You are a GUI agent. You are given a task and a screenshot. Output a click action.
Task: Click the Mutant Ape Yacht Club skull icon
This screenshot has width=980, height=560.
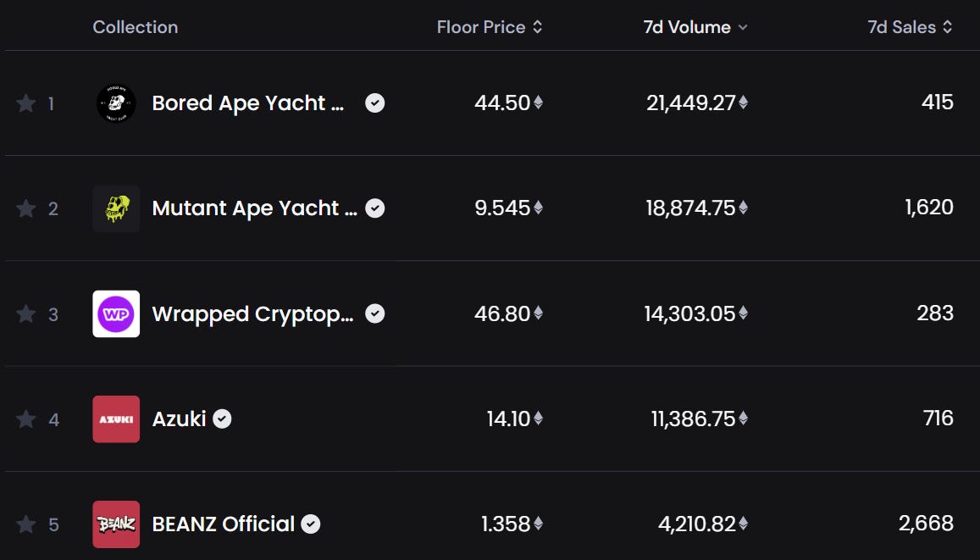point(116,208)
